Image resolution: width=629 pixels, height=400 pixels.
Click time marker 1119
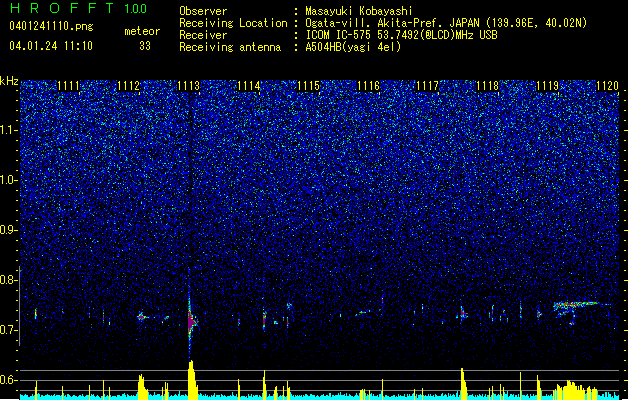547,86
